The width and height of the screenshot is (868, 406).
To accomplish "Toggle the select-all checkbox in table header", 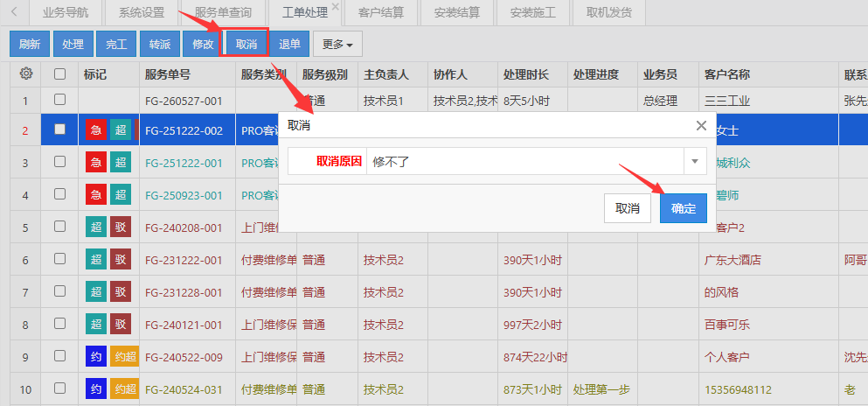I will (59, 73).
